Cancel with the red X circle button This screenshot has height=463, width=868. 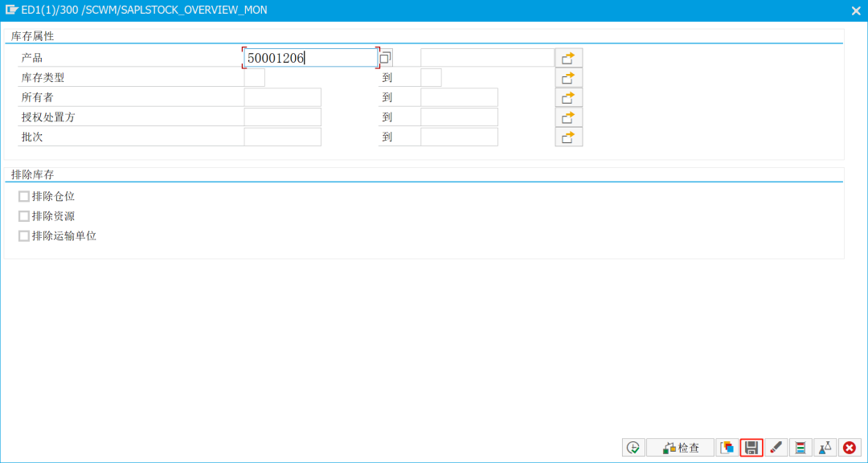850,448
